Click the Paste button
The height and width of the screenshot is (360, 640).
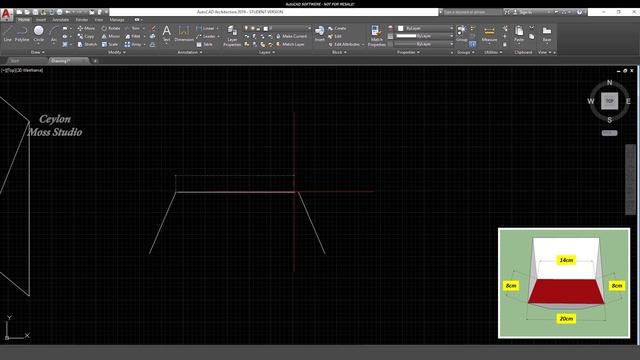tap(519, 33)
